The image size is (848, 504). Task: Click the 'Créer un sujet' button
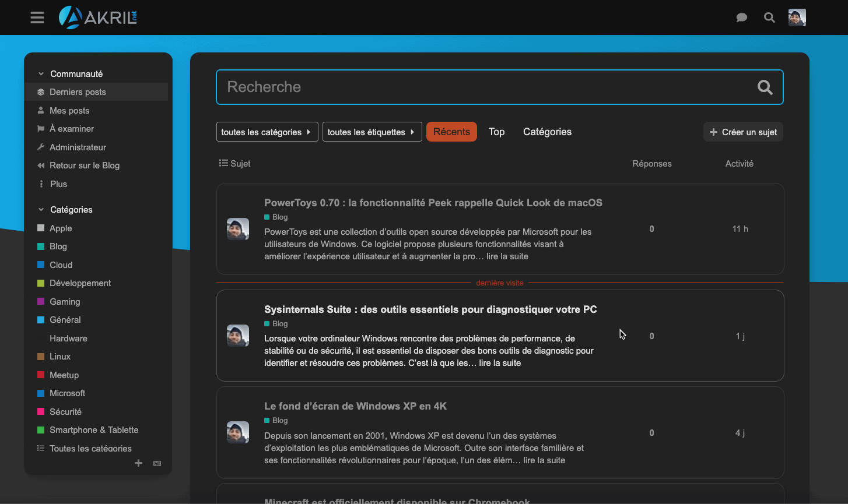(x=743, y=132)
